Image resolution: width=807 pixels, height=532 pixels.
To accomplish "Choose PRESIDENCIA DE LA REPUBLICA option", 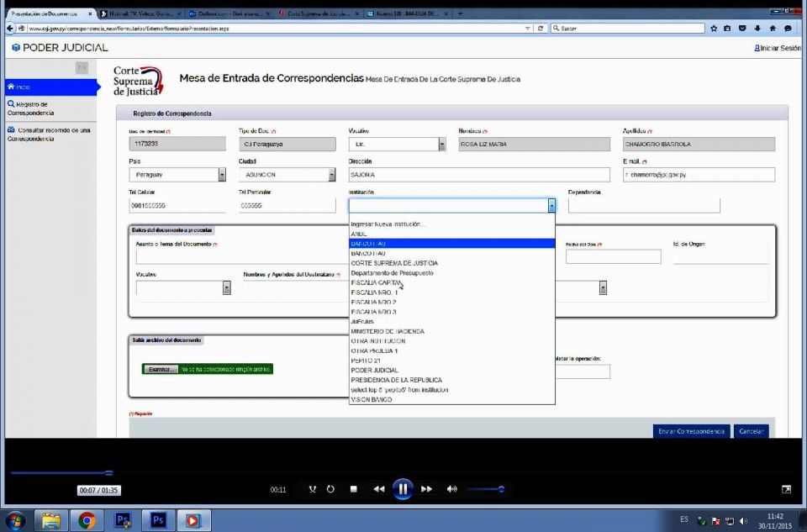I will [452, 380].
